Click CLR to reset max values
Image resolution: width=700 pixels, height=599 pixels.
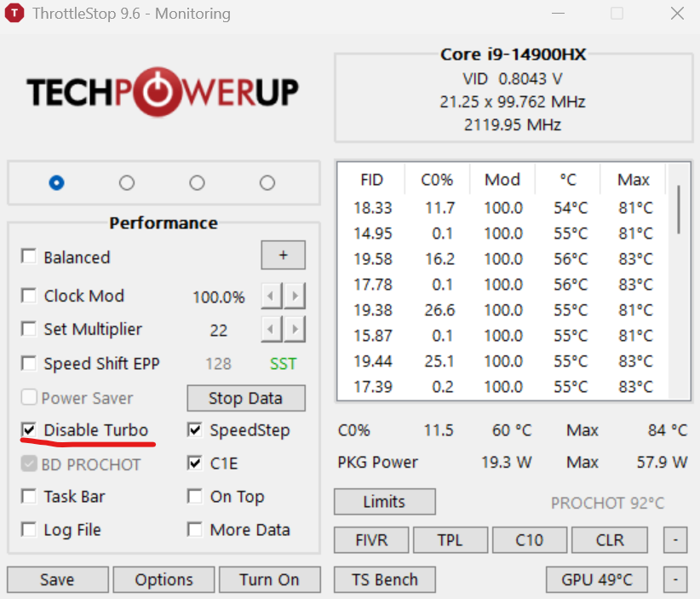click(x=610, y=540)
